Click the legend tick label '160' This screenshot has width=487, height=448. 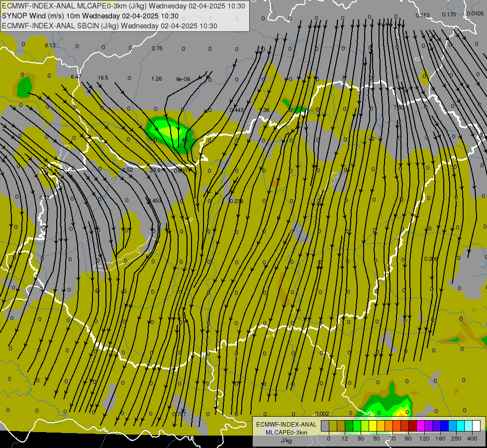click(x=440, y=439)
